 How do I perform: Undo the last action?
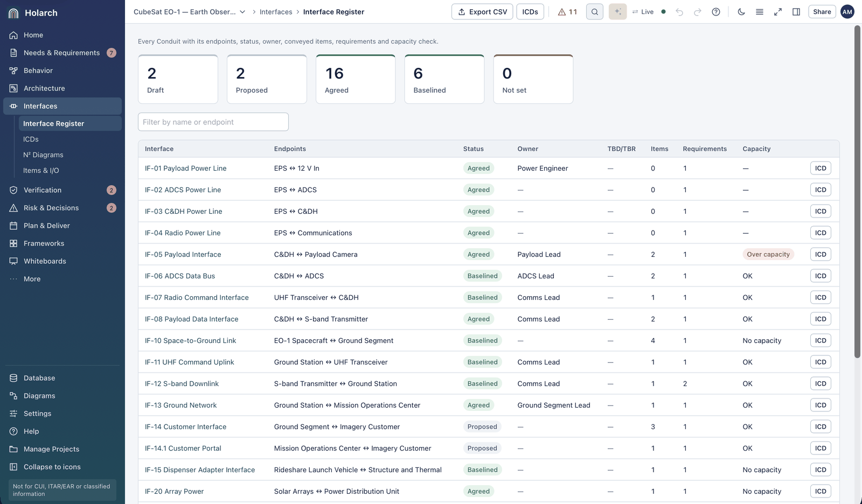pyautogui.click(x=679, y=12)
